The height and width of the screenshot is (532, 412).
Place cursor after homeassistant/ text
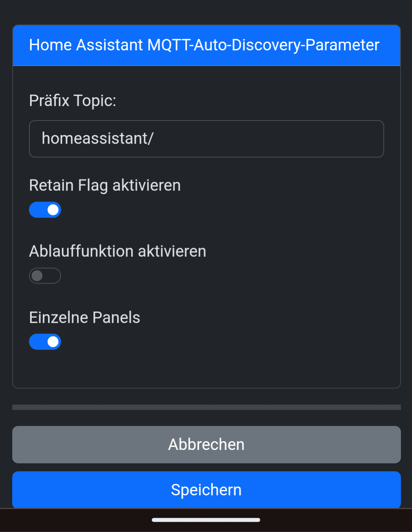coord(155,139)
